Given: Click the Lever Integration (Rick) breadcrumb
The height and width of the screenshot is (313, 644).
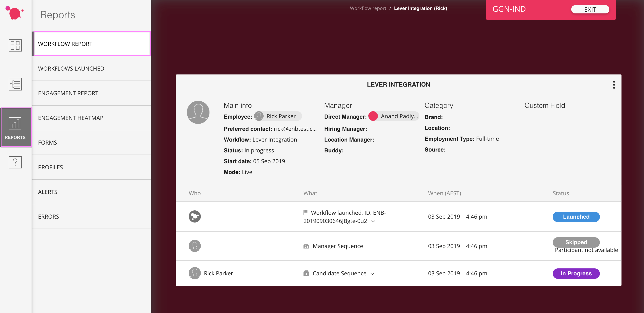Looking at the screenshot, I should coord(420,8).
